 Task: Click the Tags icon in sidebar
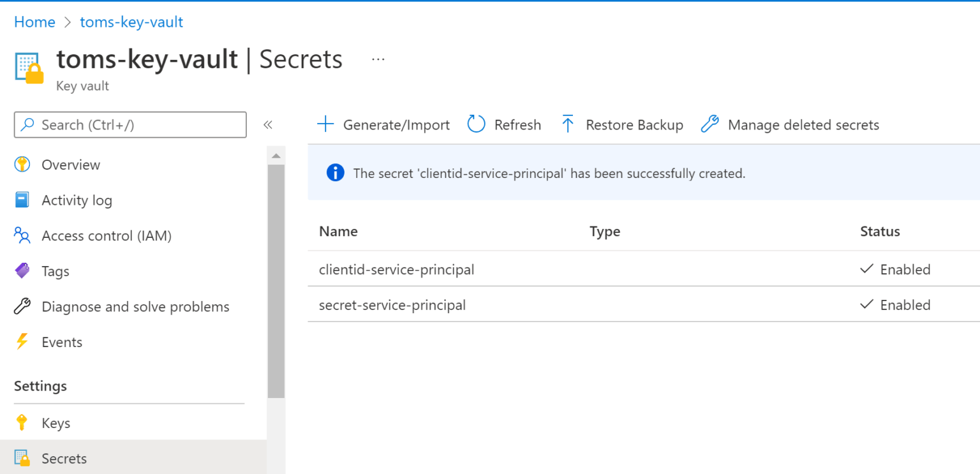tap(23, 270)
